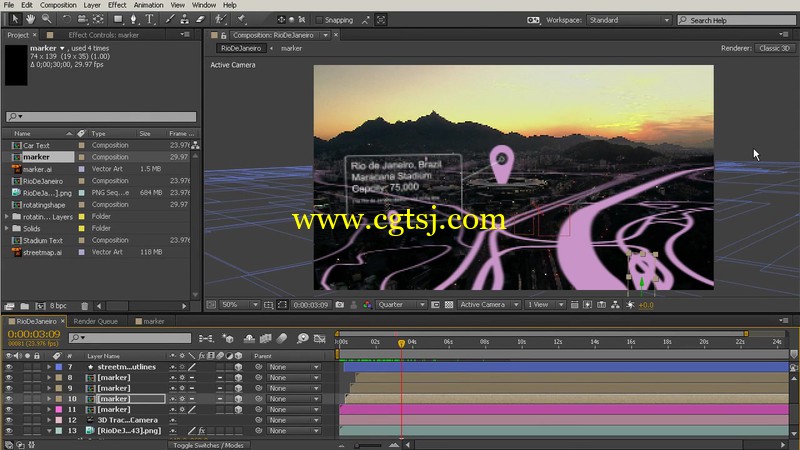Enable Motion Blur icon in timeline
800x450 pixels.
(x=282, y=338)
